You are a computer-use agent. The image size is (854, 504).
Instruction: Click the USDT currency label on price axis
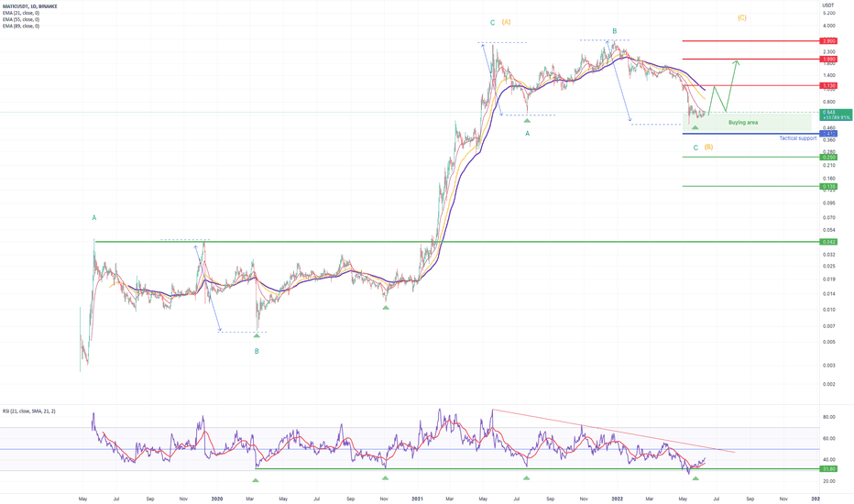[828, 5]
